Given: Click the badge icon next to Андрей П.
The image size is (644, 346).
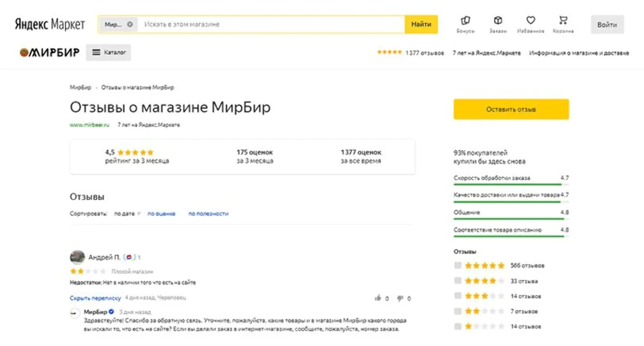Looking at the screenshot, I should click(x=129, y=257).
